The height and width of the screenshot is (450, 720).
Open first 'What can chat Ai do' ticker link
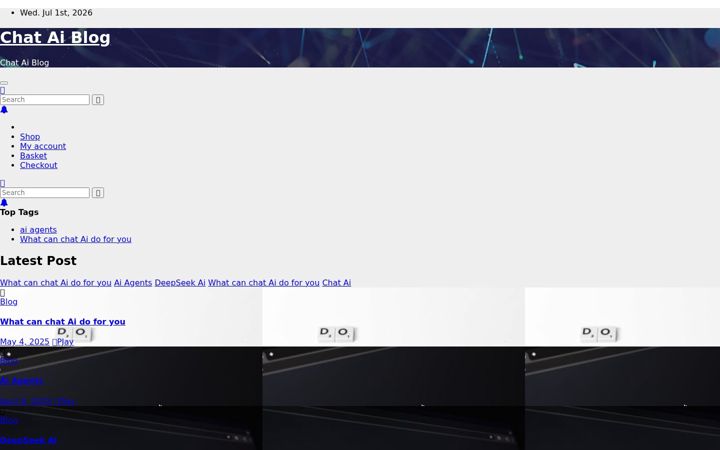point(56,283)
